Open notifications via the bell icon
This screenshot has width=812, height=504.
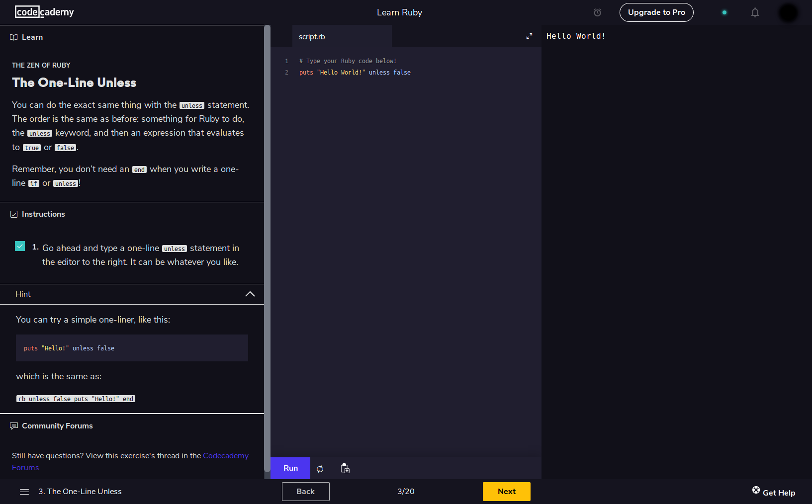click(755, 12)
